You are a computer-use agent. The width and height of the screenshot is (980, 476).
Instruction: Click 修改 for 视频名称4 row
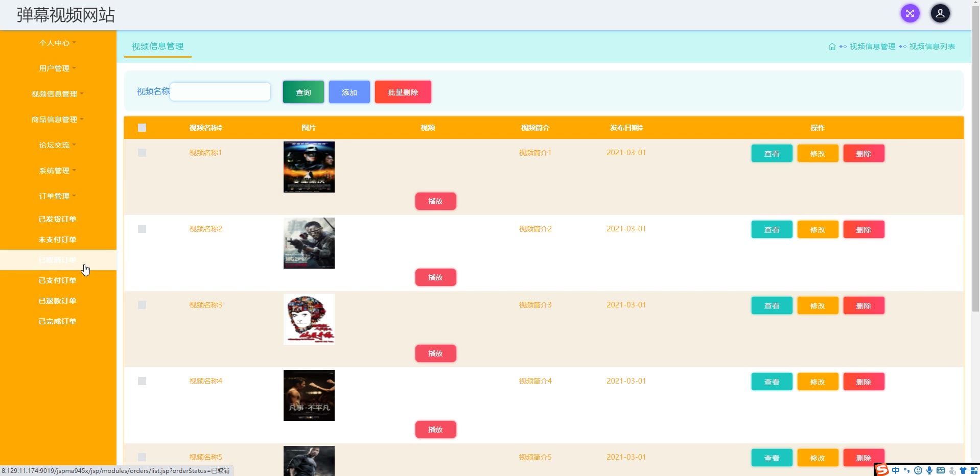click(818, 382)
